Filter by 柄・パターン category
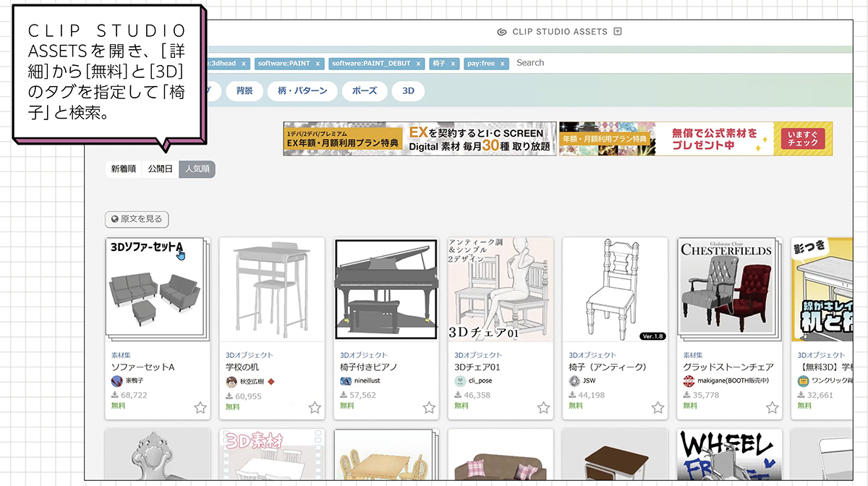Image resolution: width=868 pixels, height=486 pixels. tap(302, 91)
